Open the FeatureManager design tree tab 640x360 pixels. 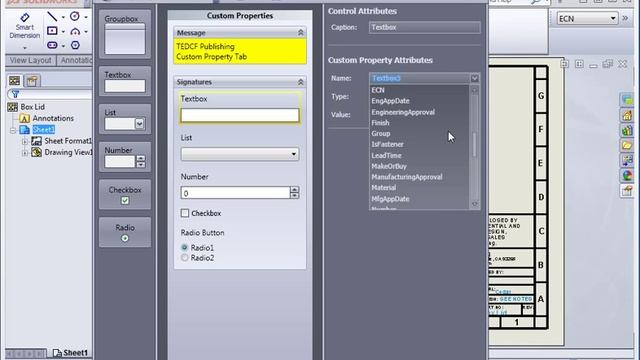point(14,81)
